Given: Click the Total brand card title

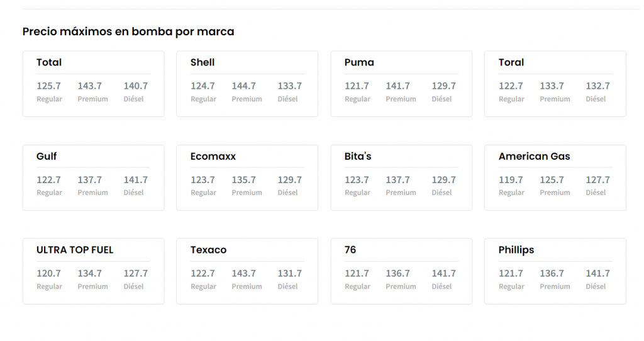Looking at the screenshot, I should [49, 62].
